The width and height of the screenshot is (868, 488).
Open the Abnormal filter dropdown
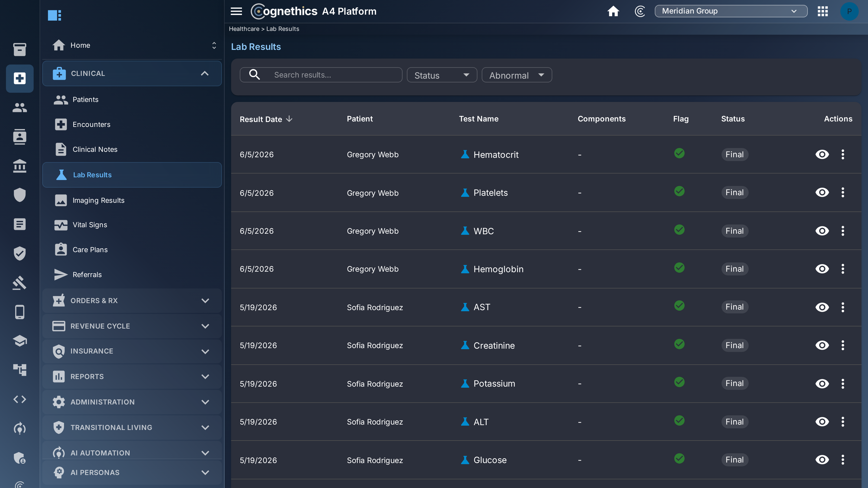(516, 75)
